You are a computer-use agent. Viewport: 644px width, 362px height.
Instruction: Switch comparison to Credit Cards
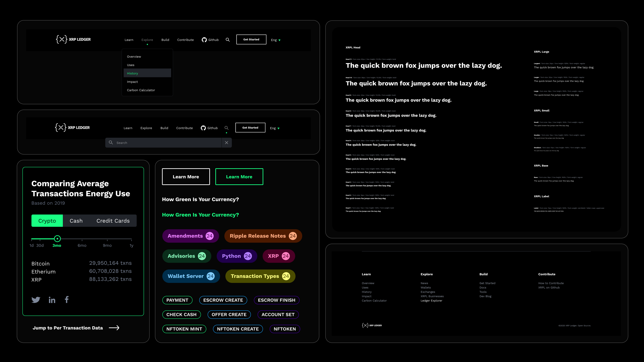(113, 221)
